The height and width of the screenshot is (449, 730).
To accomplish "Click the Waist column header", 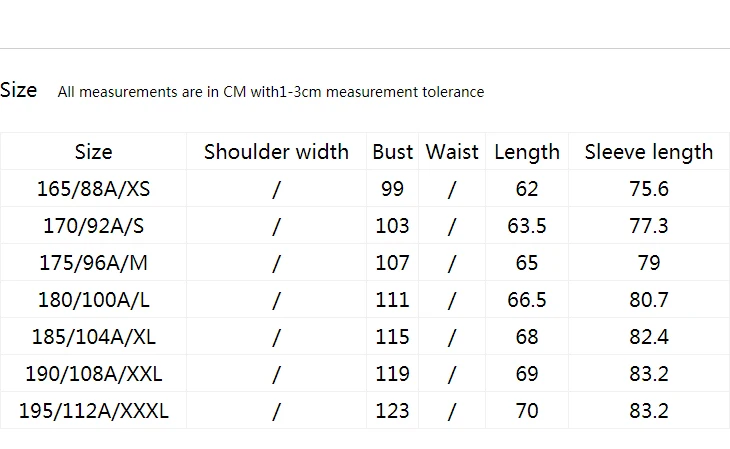I will 452,152.
